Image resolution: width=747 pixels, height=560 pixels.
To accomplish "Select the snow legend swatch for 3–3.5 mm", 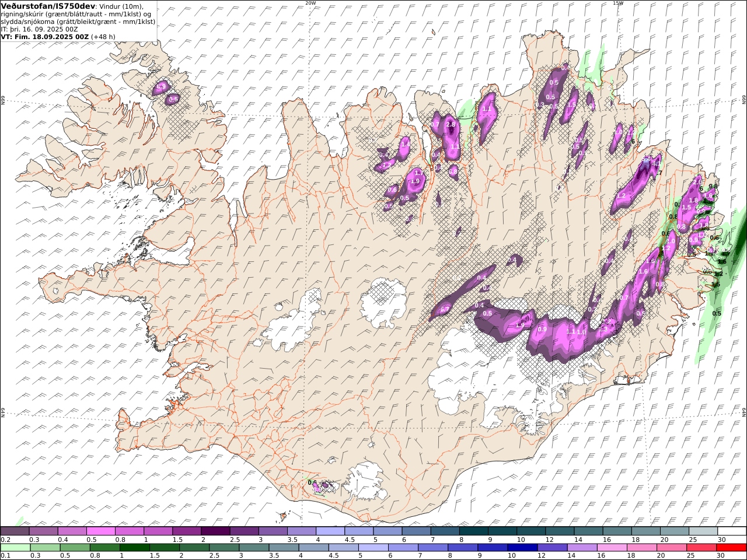I will (x=273, y=531).
